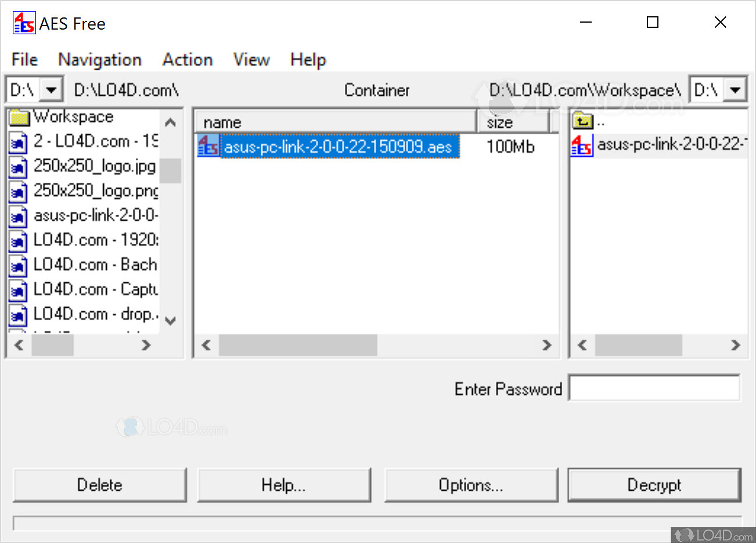
Task: Select the Workspace folder icon in left pane
Action: coord(20,118)
